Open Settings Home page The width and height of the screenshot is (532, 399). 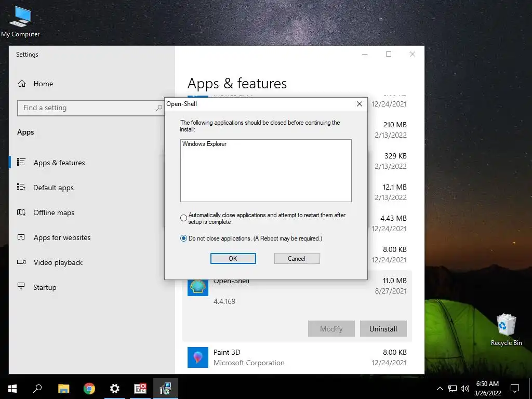click(x=43, y=84)
